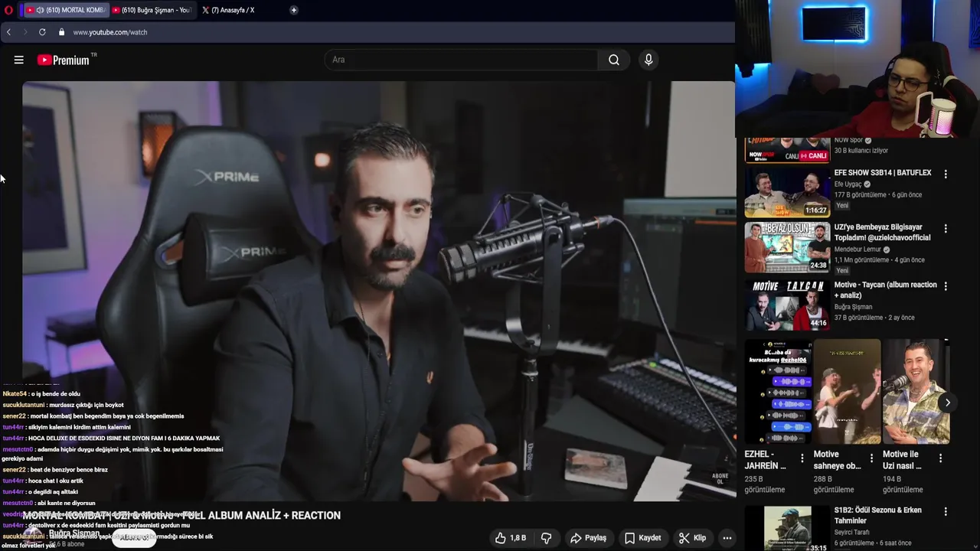Click '37 B görüntüleme • 2 ay önce'
980x551 pixels.
click(874, 318)
